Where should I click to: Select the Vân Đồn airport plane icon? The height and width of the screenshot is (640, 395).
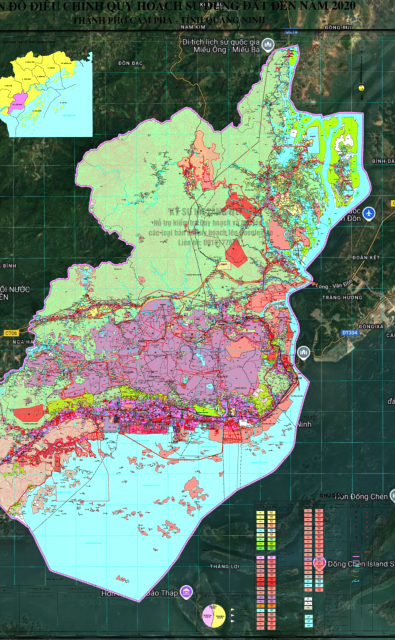point(368,213)
